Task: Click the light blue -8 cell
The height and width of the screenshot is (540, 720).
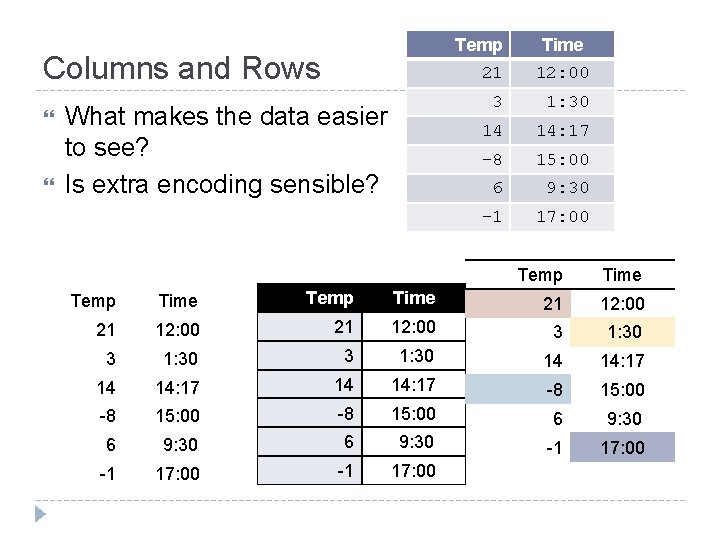Action: [x=518, y=389]
